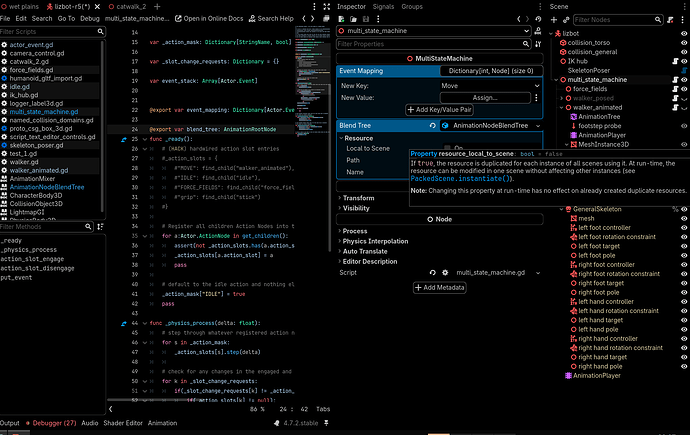
Task: Hide the GeneralSkeleton node
Action: 684,209
